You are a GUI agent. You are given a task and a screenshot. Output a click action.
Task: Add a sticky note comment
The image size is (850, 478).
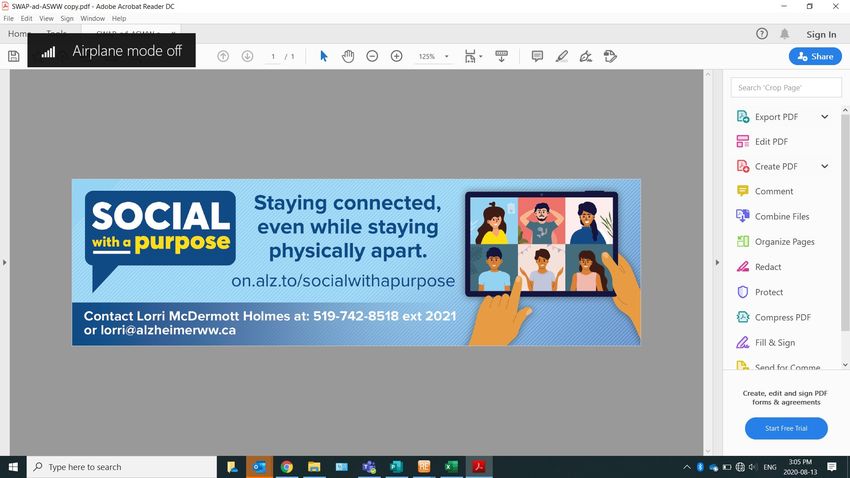(x=537, y=56)
